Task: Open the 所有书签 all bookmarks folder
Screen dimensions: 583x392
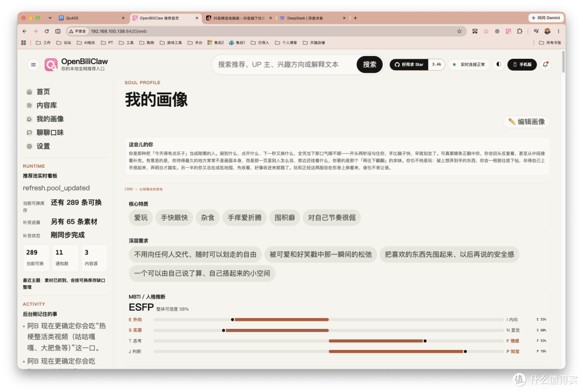Action: 550,43
